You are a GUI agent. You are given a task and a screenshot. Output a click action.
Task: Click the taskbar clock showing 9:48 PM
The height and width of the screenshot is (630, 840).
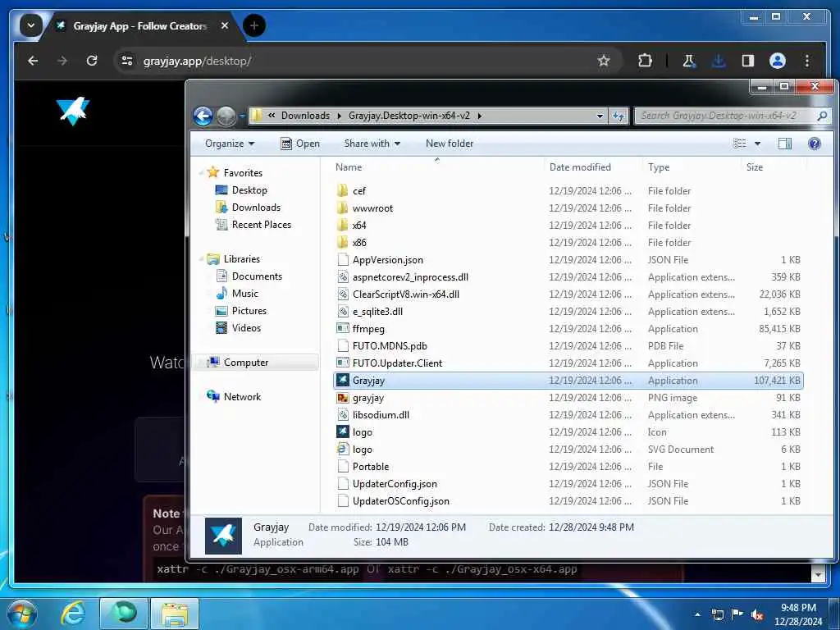[x=798, y=614]
